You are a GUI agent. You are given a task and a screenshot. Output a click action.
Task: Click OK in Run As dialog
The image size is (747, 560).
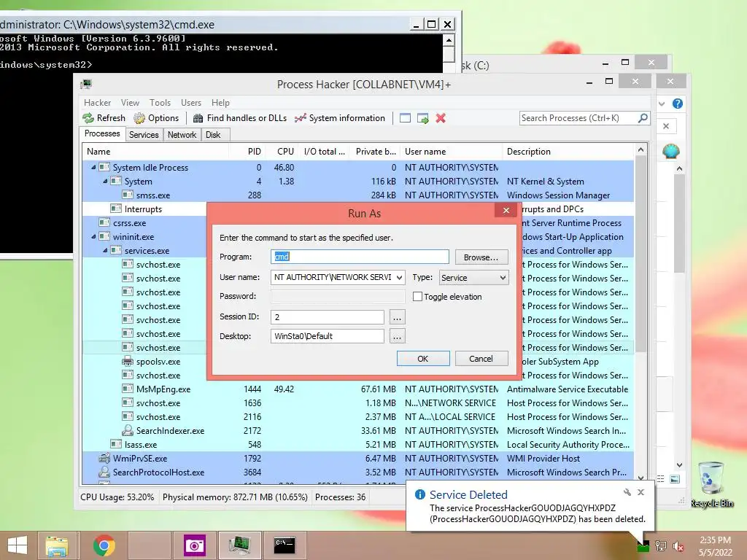pyautogui.click(x=423, y=359)
